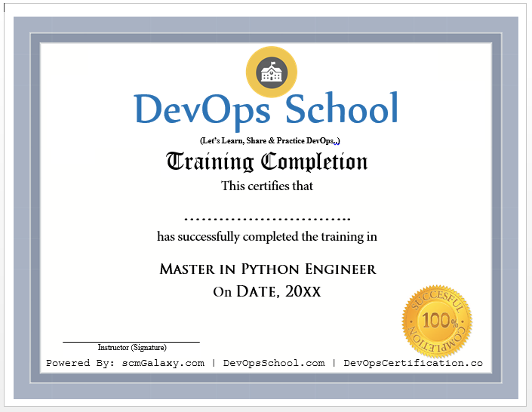The image size is (532, 412).
Task: Select the "Instructor (Signature)" label
Action: [x=131, y=348]
